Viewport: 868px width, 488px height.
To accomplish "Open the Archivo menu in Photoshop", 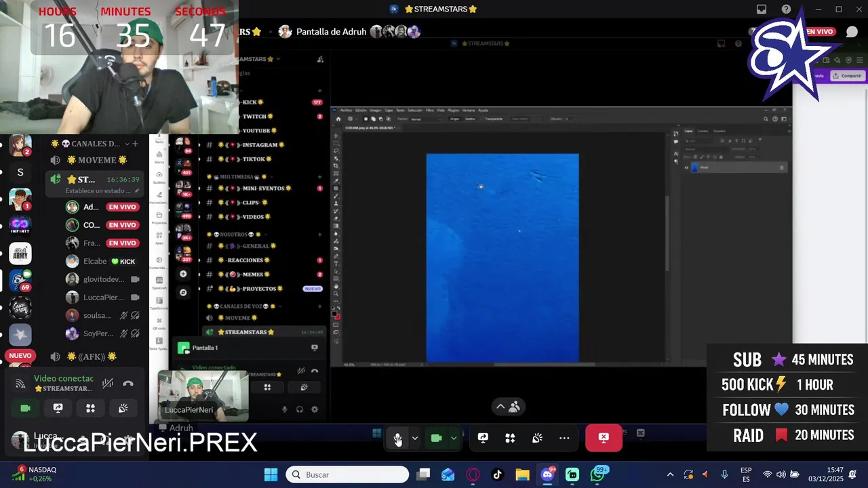I will click(347, 110).
